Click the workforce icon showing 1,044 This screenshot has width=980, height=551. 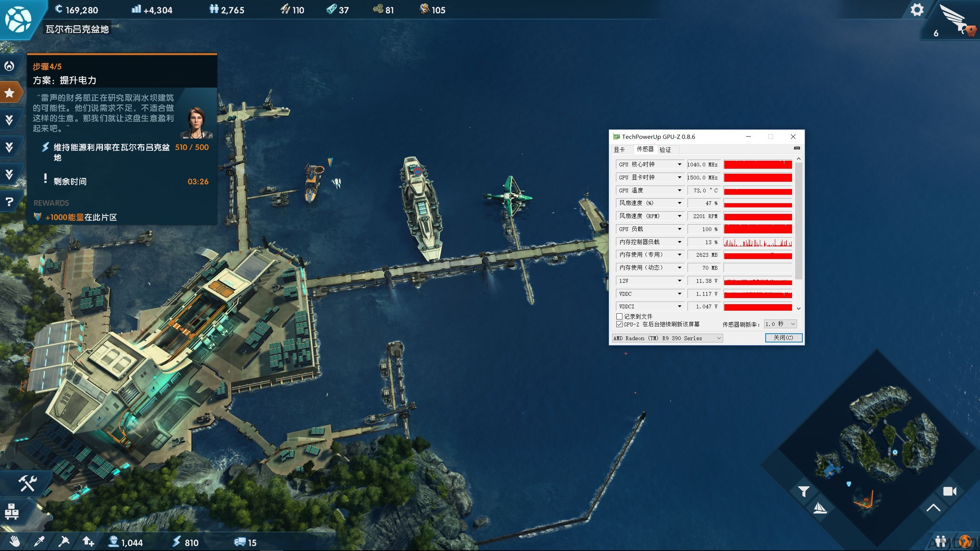click(x=113, y=542)
